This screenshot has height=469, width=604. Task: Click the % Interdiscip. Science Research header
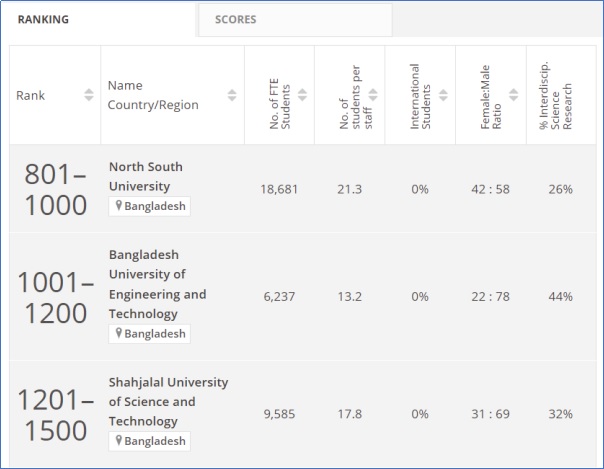pyautogui.click(x=556, y=95)
